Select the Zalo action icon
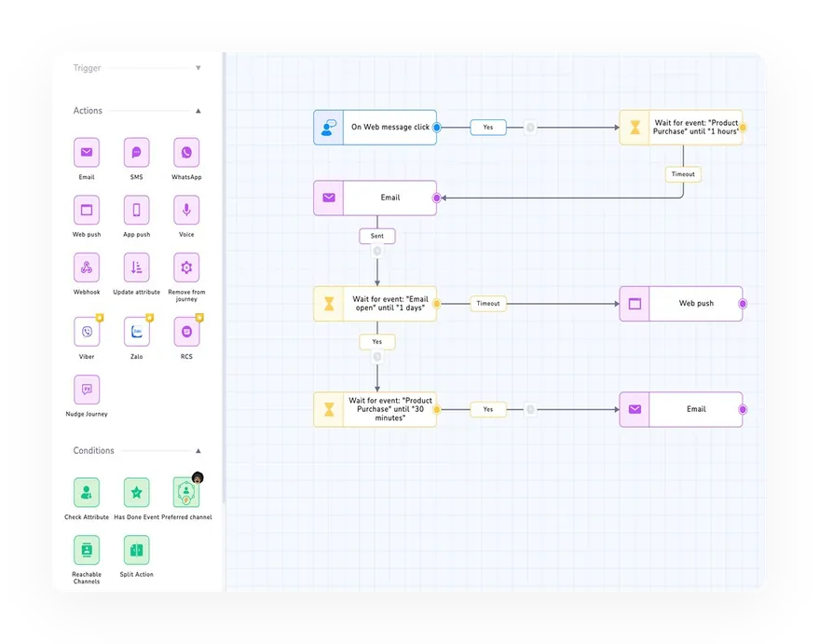 (136, 332)
